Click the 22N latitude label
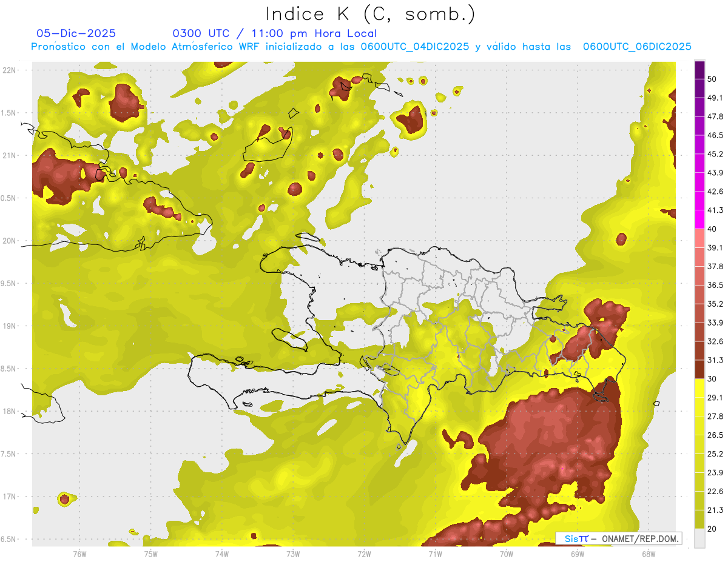 tap(9, 70)
